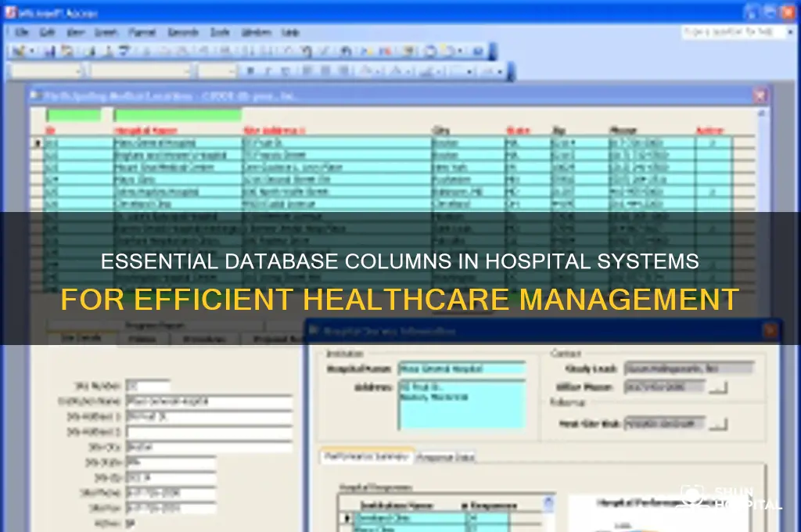Image resolution: width=801 pixels, height=532 pixels.
Task: Click the File Search toolbar icon
Action: (67, 51)
